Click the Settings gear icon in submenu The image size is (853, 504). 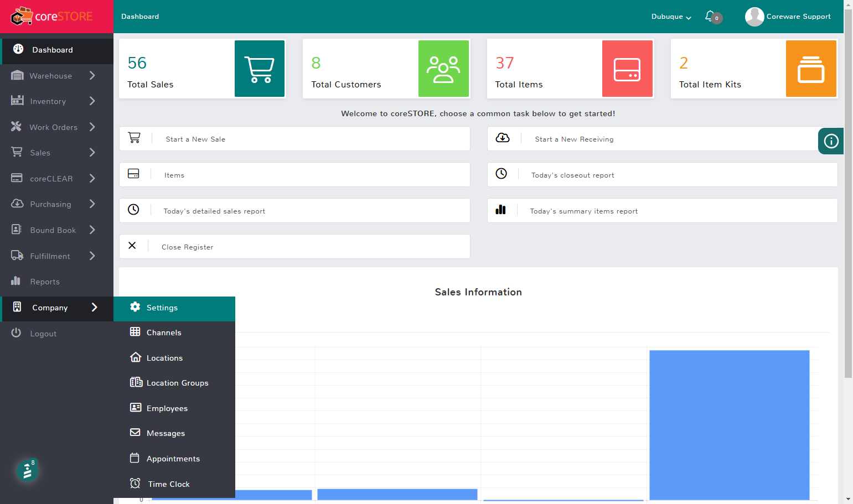(135, 307)
